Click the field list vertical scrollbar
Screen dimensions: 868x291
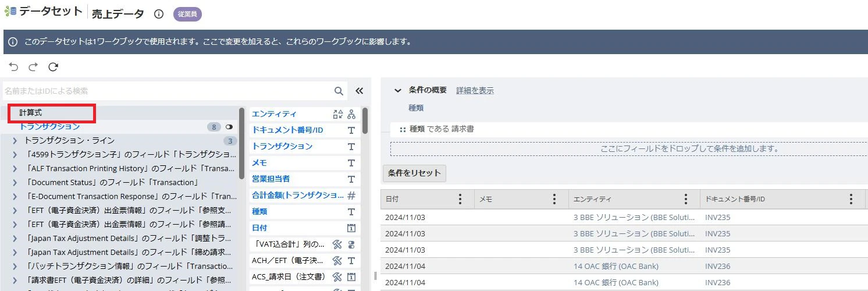pyautogui.click(x=365, y=120)
